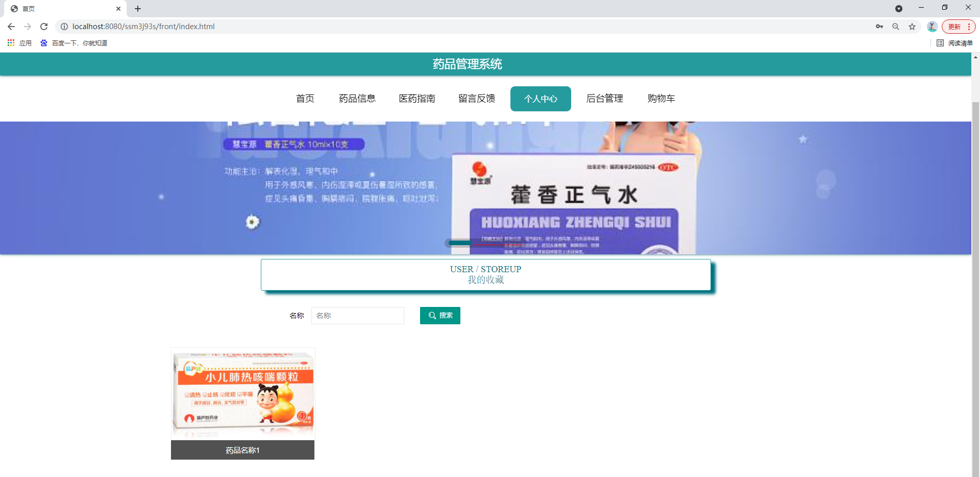This screenshot has height=477, width=980.
Task: Open saved passwords key icon
Action: coord(879,27)
